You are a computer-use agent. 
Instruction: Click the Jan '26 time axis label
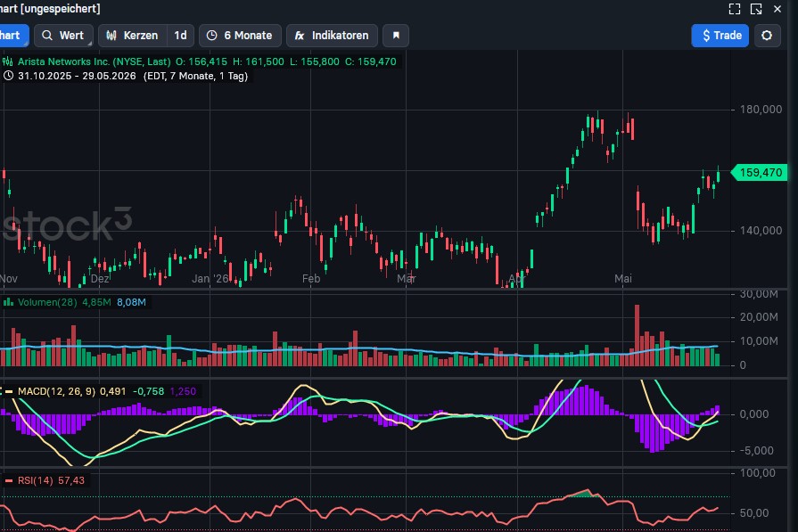pyautogui.click(x=210, y=278)
